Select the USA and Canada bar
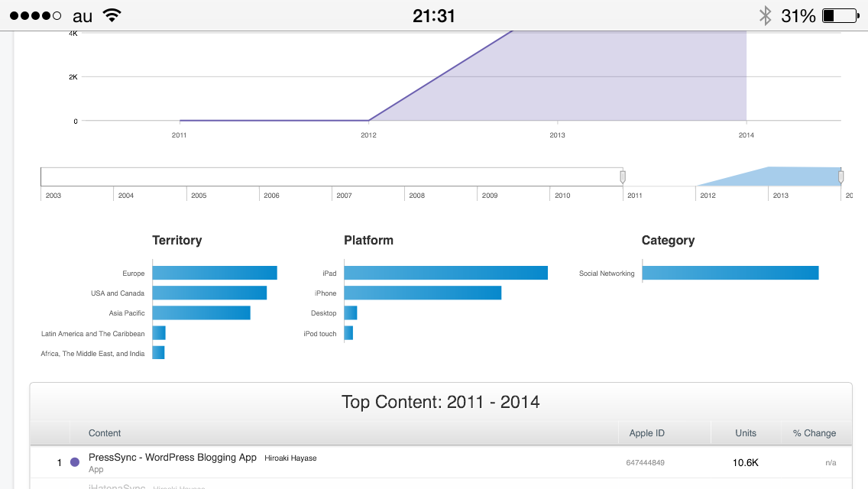This screenshot has width=868, height=489. (209, 293)
